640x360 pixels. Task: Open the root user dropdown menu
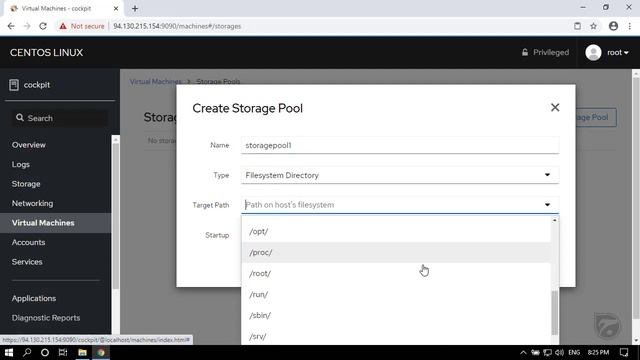pos(618,53)
